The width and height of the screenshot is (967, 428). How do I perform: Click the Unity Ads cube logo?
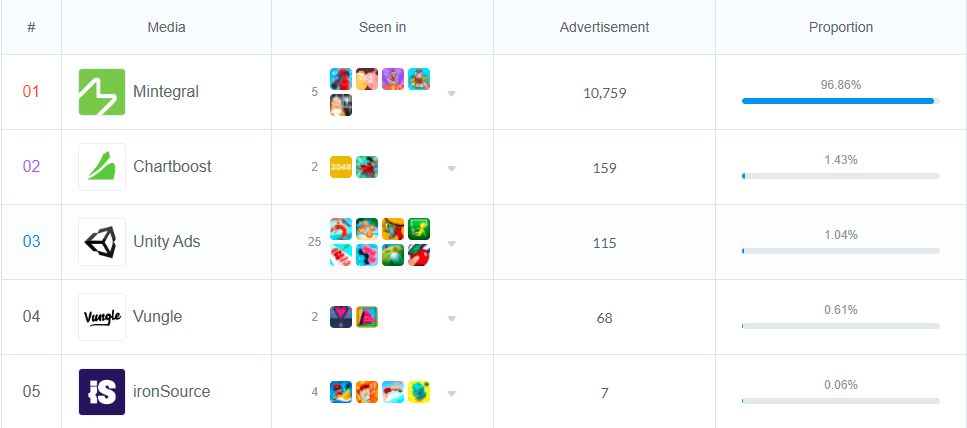pos(102,242)
